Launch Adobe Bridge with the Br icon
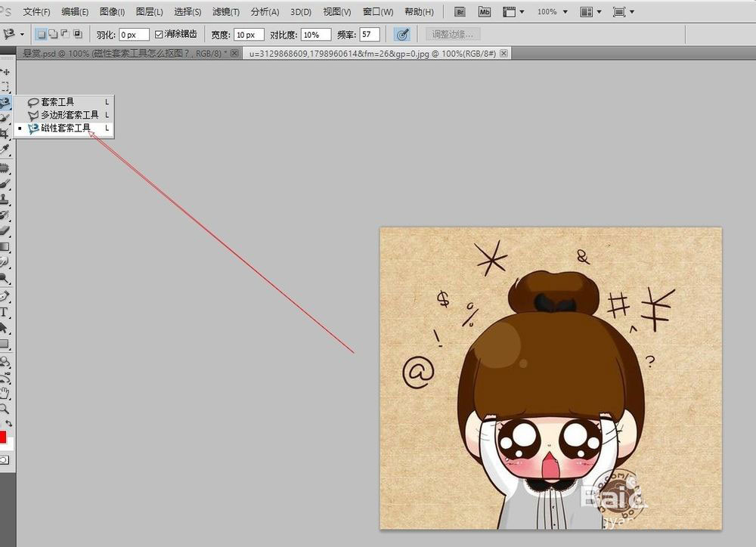 pos(459,12)
